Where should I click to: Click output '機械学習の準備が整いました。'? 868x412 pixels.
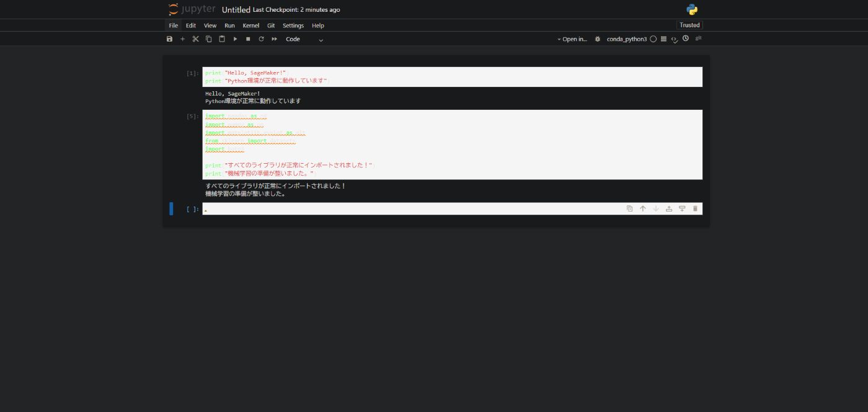(246, 194)
